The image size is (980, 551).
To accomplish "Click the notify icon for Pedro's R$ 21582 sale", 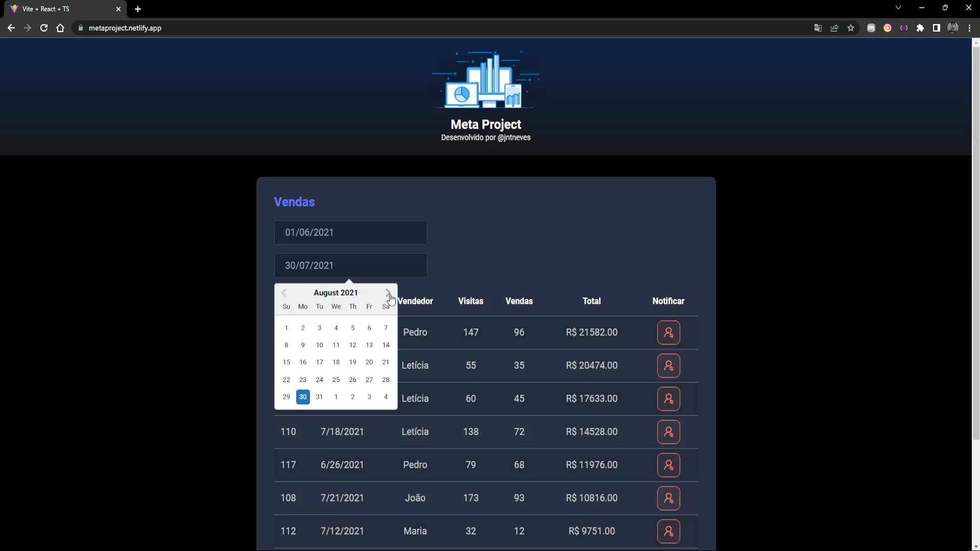I will (x=669, y=332).
